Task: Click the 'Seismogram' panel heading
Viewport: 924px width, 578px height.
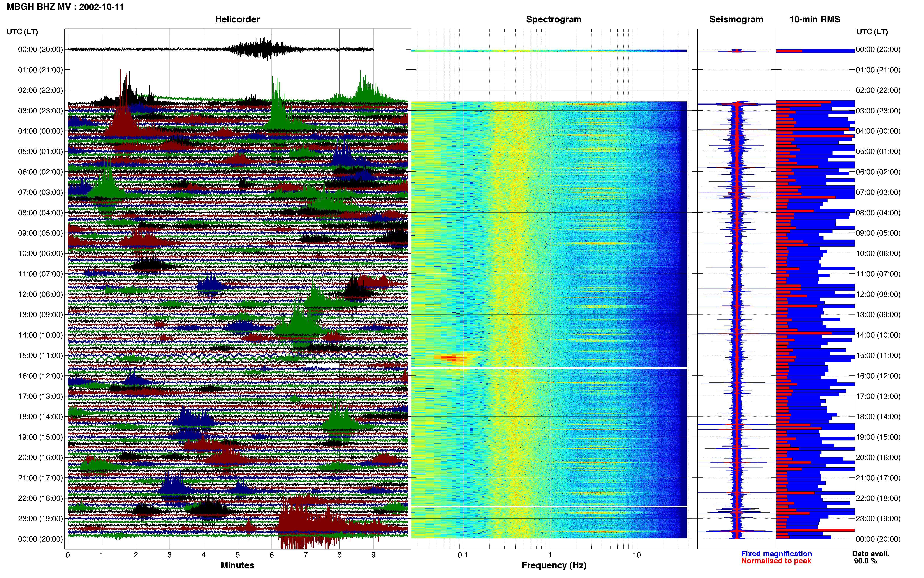Action: [x=736, y=19]
